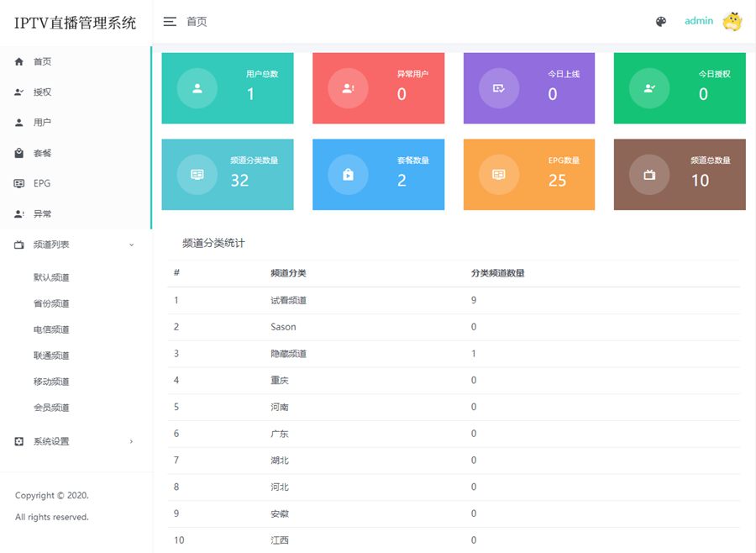The height and width of the screenshot is (553, 756).
Task: Go to 授权 in the sidebar
Action: tap(42, 92)
